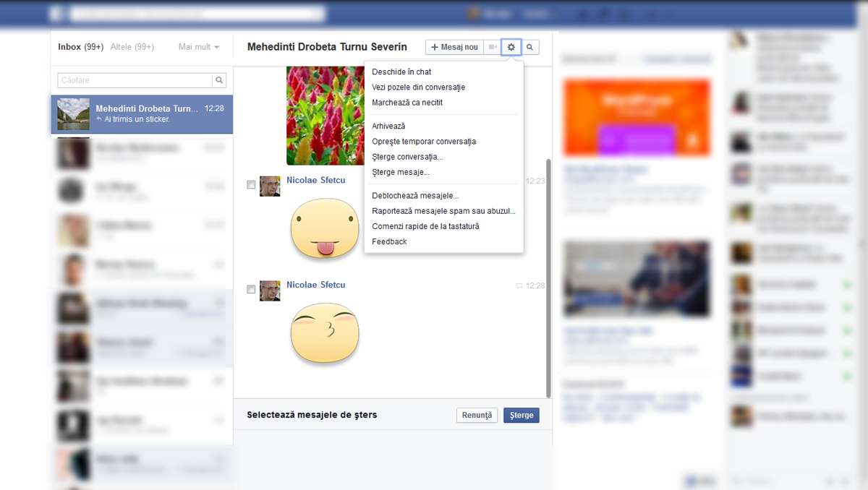Click the Mehedinti conversation landscape thumbnail

[x=73, y=114]
